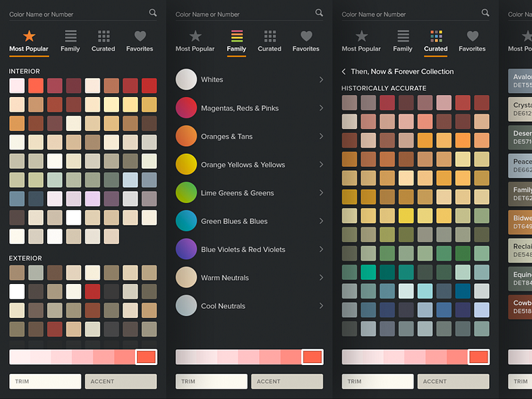This screenshot has width=532, height=399.
Task: Pick bright orange-red Interior swatch, first row
Action: tap(35, 85)
